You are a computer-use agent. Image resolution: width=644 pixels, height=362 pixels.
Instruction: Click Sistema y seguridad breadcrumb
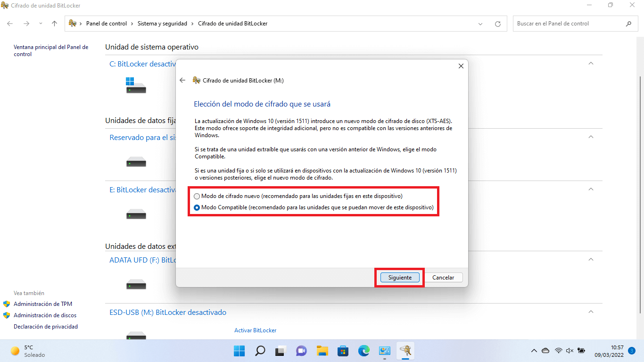click(x=162, y=24)
